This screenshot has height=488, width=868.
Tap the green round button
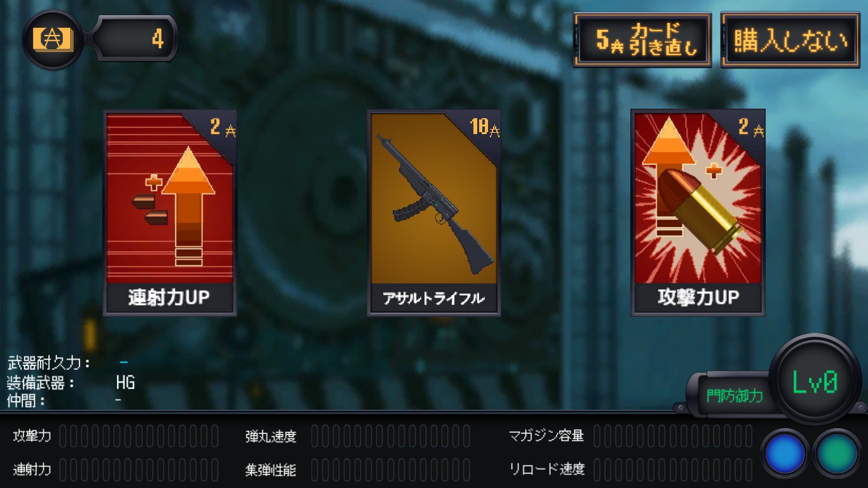pos(837,453)
